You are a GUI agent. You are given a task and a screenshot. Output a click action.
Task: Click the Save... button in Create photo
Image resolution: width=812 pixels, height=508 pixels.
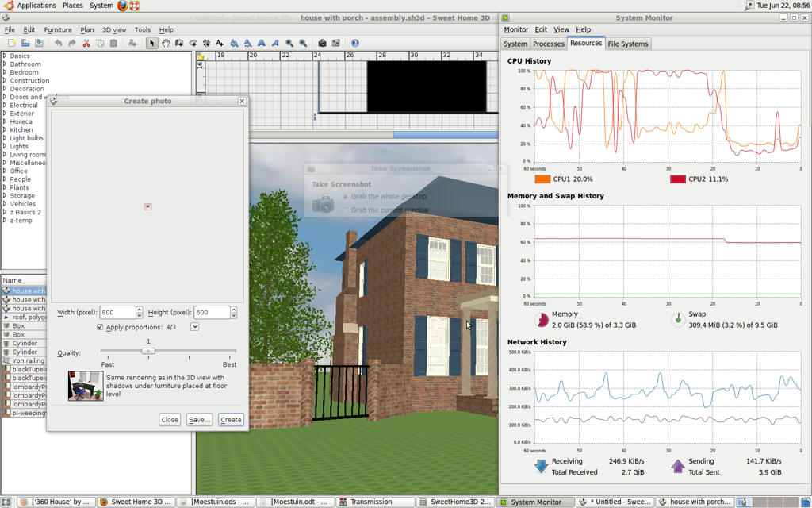click(x=199, y=420)
